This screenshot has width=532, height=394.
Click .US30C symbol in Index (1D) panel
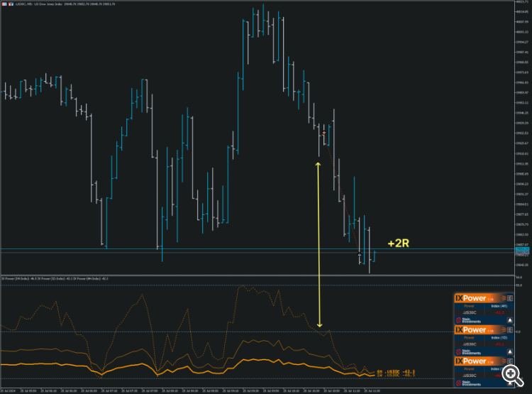click(x=470, y=344)
